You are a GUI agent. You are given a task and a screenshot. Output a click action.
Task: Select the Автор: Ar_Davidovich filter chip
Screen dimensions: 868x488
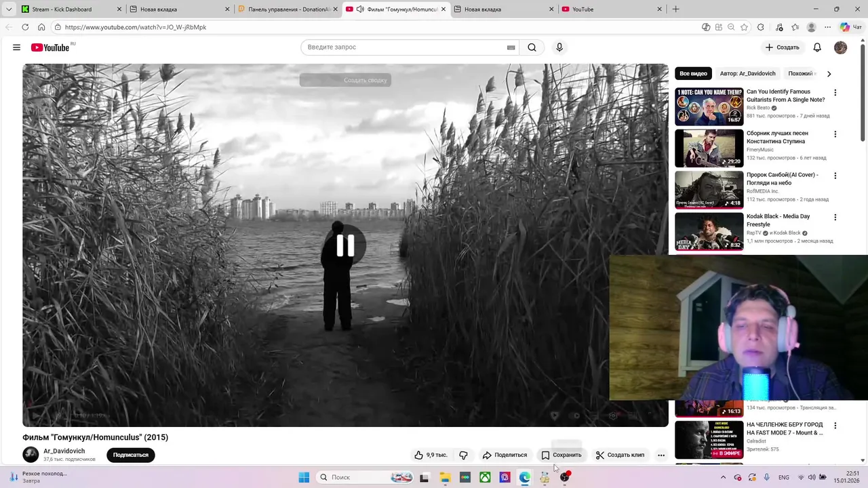tap(747, 73)
